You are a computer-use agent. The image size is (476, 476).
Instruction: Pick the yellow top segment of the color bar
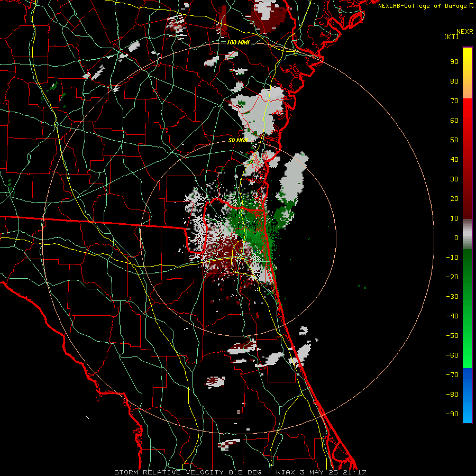(467, 73)
